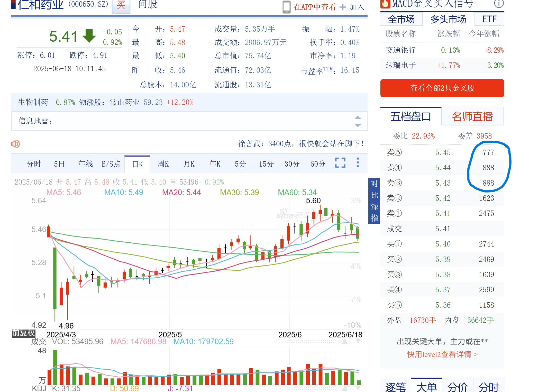Screen dimensions: 557x392
Task: Click 快用level2查看详情 link
Action: pos(442,354)
